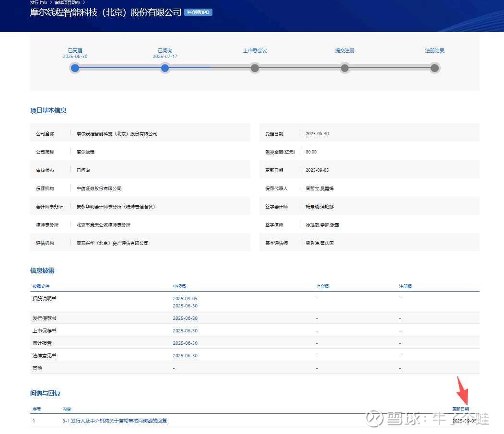
Task: Click the 法律意见书 row label
Action: click(x=44, y=355)
